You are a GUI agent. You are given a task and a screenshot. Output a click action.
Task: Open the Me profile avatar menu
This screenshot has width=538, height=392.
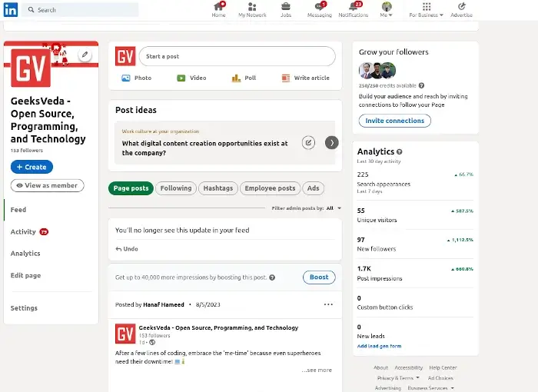(x=387, y=10)
